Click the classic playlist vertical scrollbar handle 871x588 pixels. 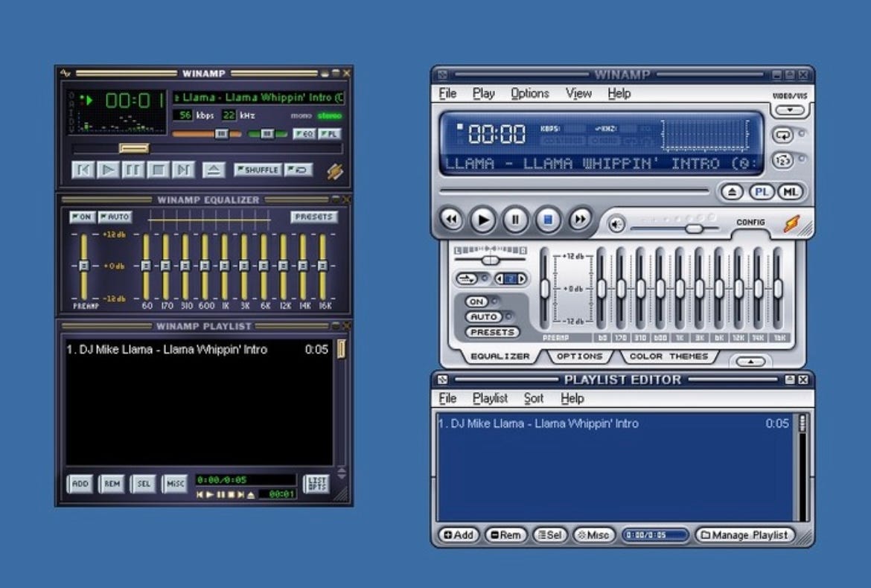coord(341,348)
